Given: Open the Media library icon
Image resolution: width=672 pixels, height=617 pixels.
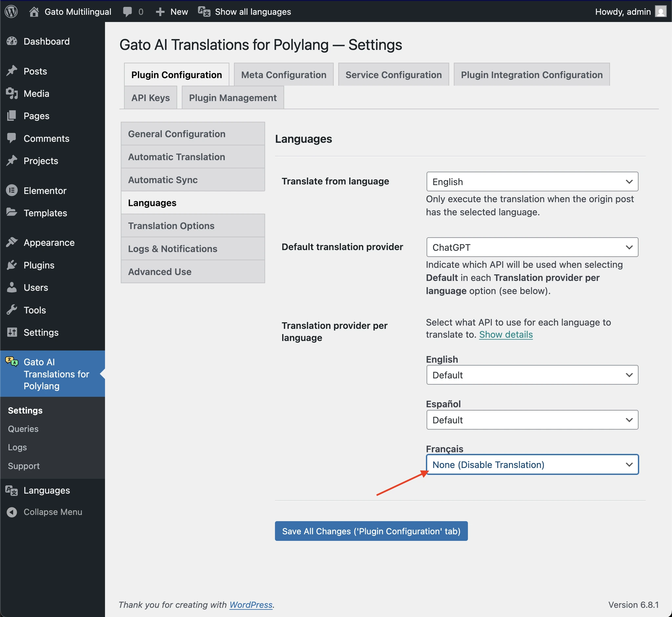Looking at the screenshot, I should click(12, 94).
